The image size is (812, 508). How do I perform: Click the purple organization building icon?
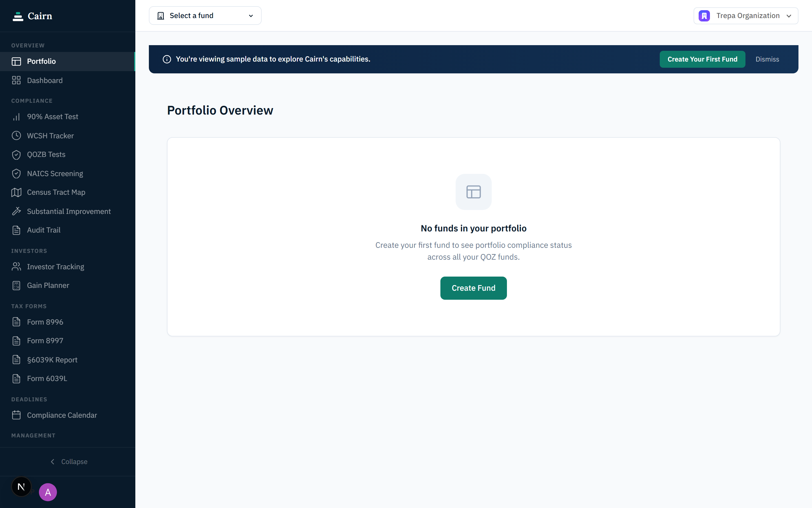coord(704,16)
